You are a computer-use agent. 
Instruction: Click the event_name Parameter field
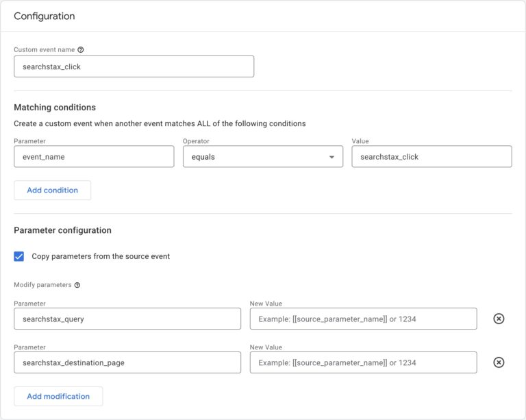[94, 156]
